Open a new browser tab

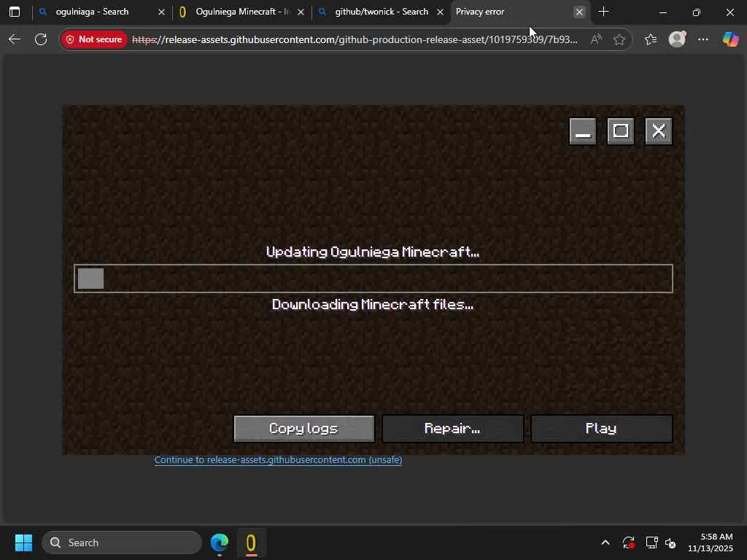pyautogui.click(x=603, y=12)
